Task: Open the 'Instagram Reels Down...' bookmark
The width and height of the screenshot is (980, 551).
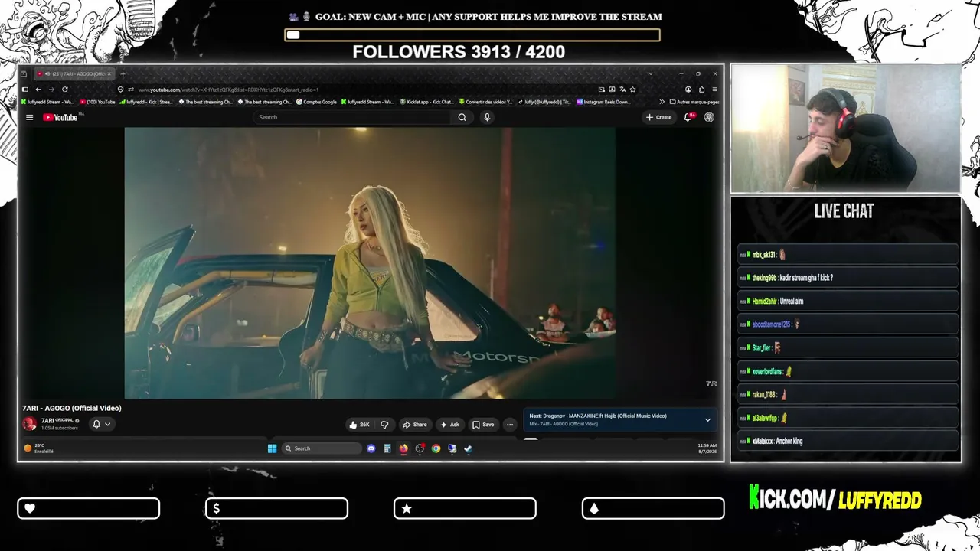Action: click(604, 102)
